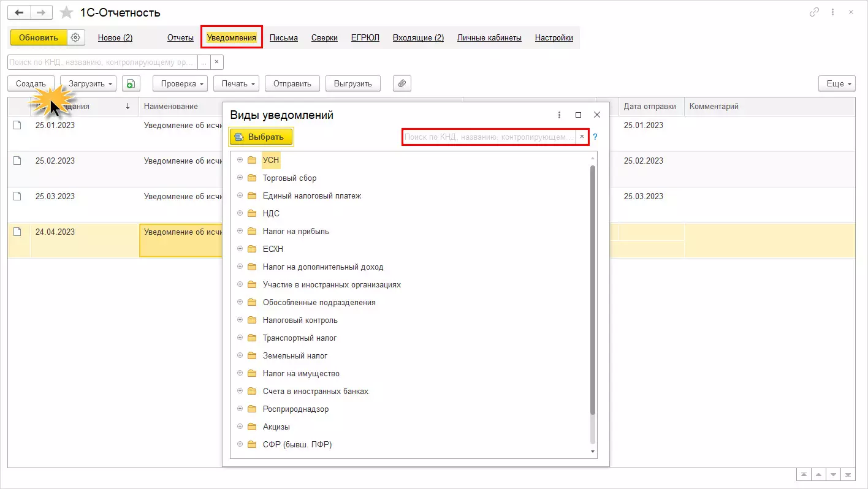Open help question mark in dialog
Image resolution: width=868 pixels, height=489 pixels.
(595, 137)
